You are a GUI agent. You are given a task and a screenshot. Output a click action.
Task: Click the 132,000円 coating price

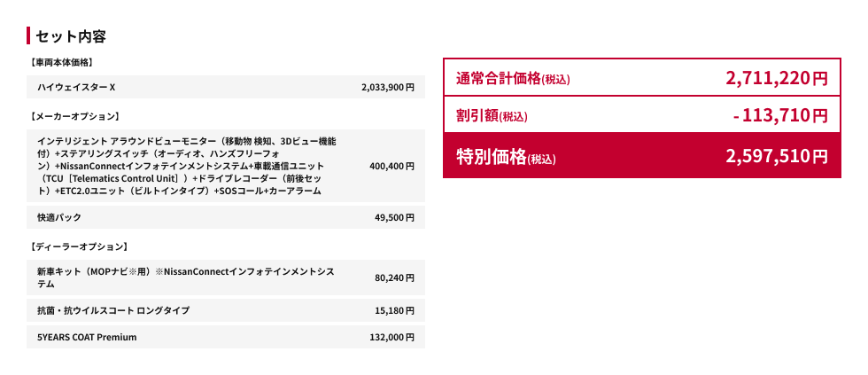391,337
